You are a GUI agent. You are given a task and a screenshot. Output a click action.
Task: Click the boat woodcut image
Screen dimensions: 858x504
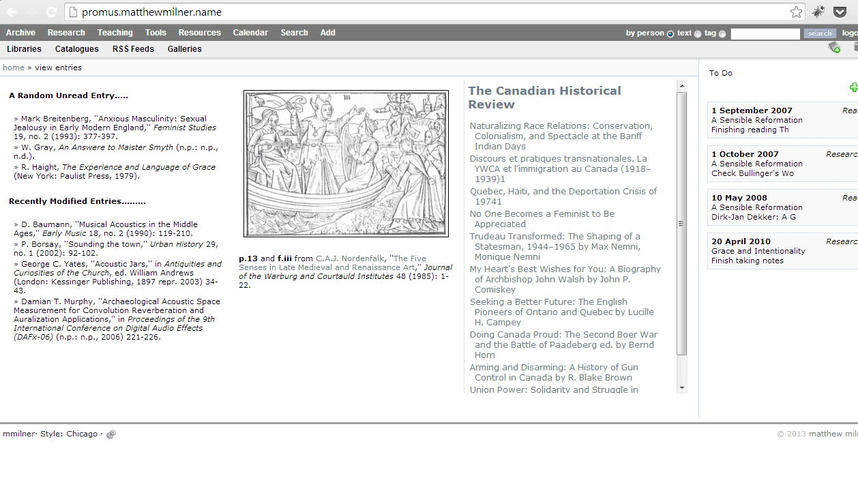(x=346, y=164)
